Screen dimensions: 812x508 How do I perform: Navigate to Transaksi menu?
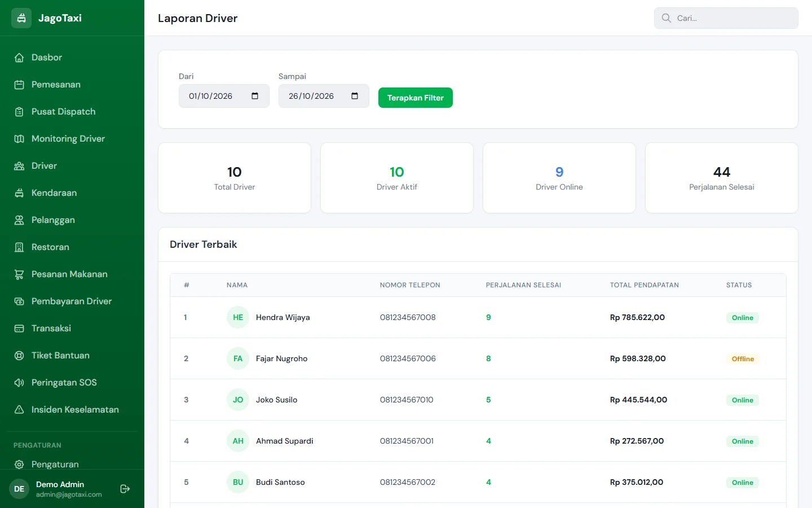pyautogui.click(x=72, y=329)
